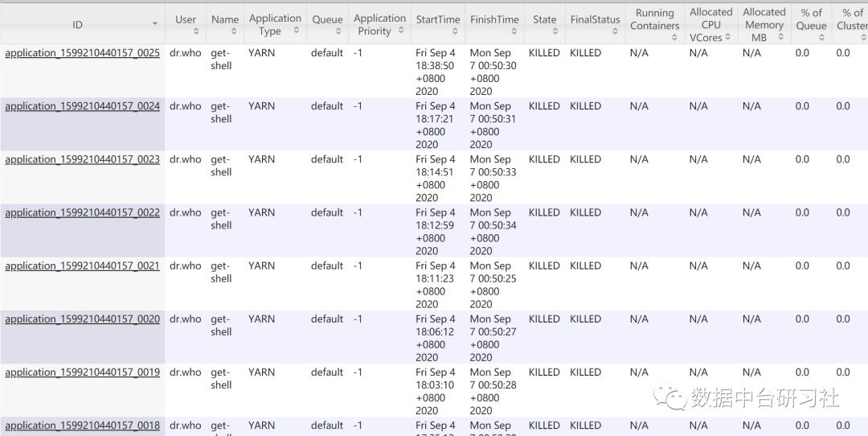This screenshot has width=868, height=436.
Task: Open application_1599210440157_0022 link
Action: click(82, 212)
